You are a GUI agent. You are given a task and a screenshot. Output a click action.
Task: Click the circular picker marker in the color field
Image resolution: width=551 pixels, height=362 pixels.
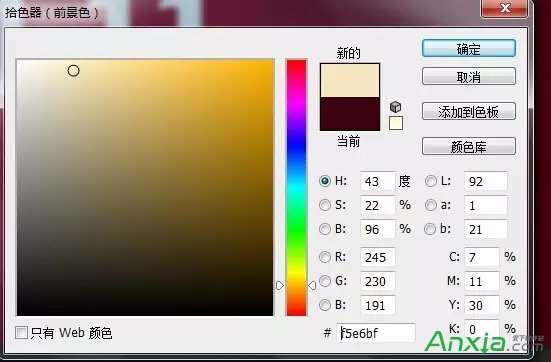[x=73, y=71]
